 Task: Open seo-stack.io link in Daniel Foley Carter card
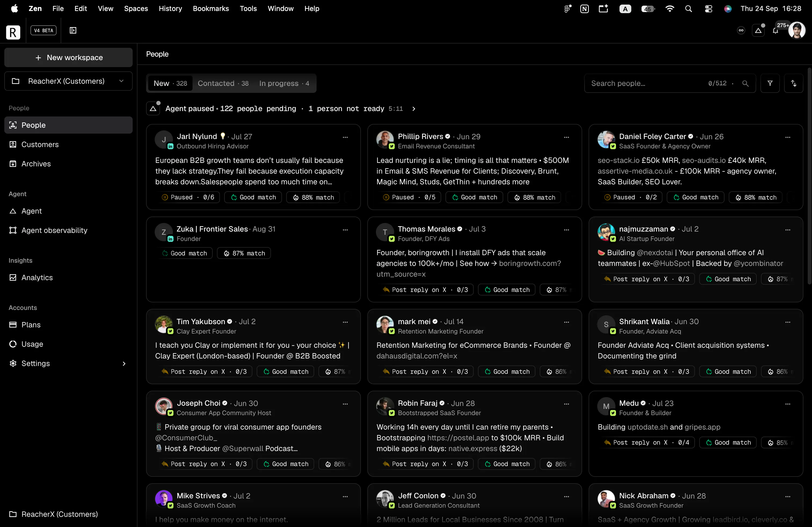(x=618, y=160)
